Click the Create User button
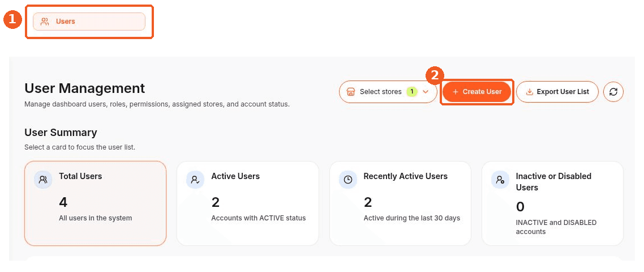 tap(477, 92)
